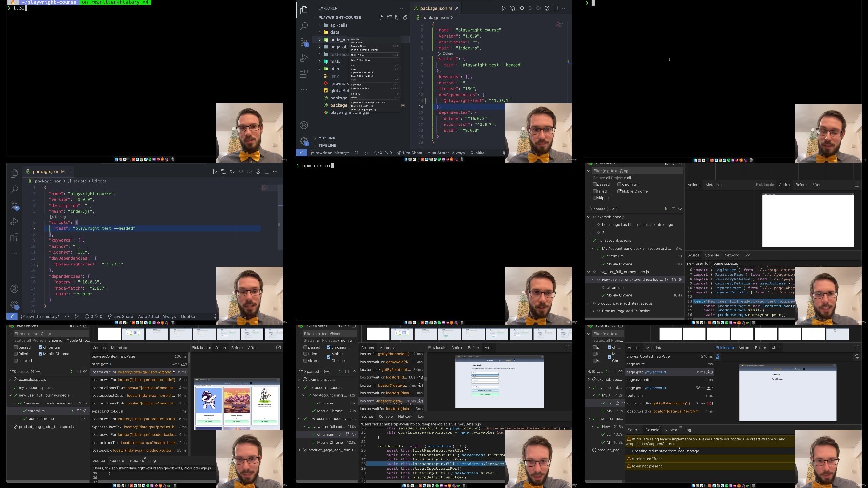Run all tests in the 1/1 passed Playwright frame

point(666,209)
